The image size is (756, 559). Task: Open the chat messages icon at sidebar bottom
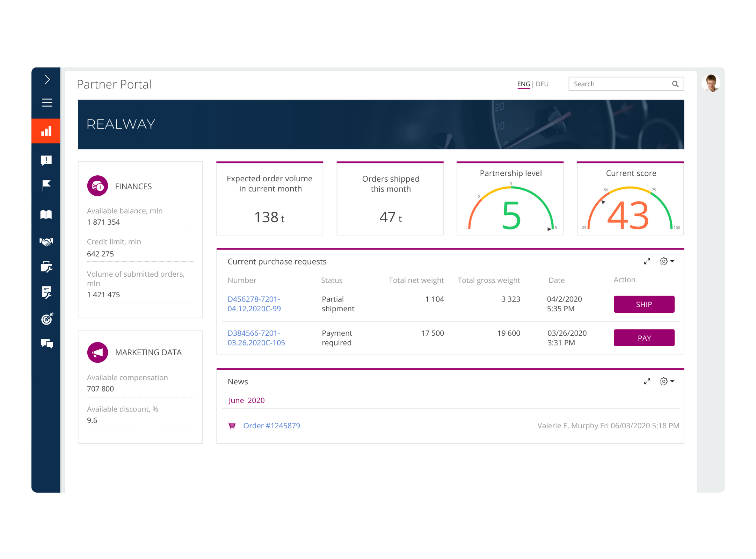pyautogui.click(x=46, y=344)
